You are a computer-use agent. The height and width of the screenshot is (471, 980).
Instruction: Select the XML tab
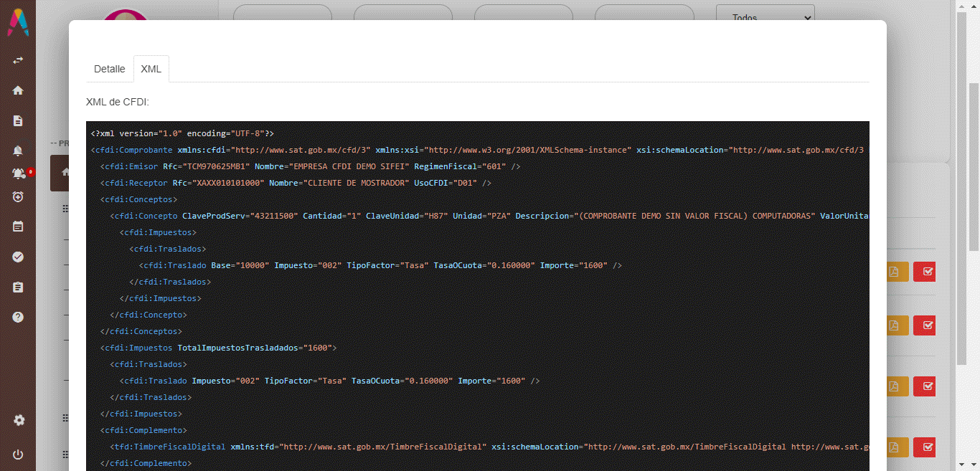(x=151, y=69)
